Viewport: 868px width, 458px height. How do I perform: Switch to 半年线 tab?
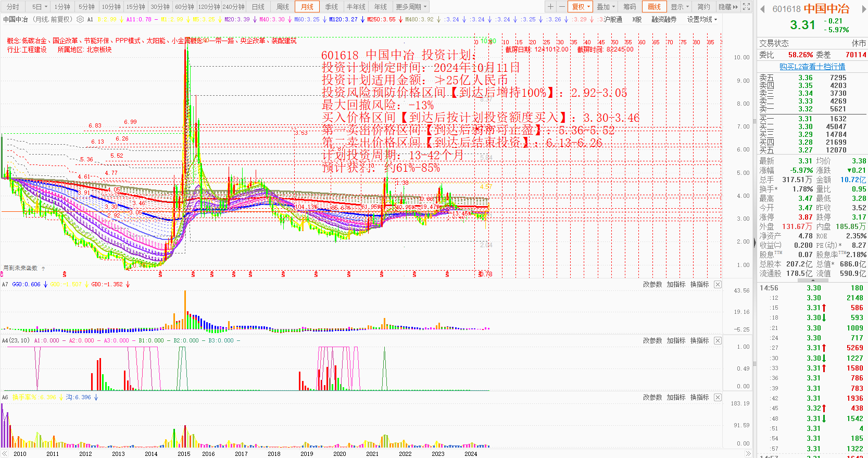point(356,7)
